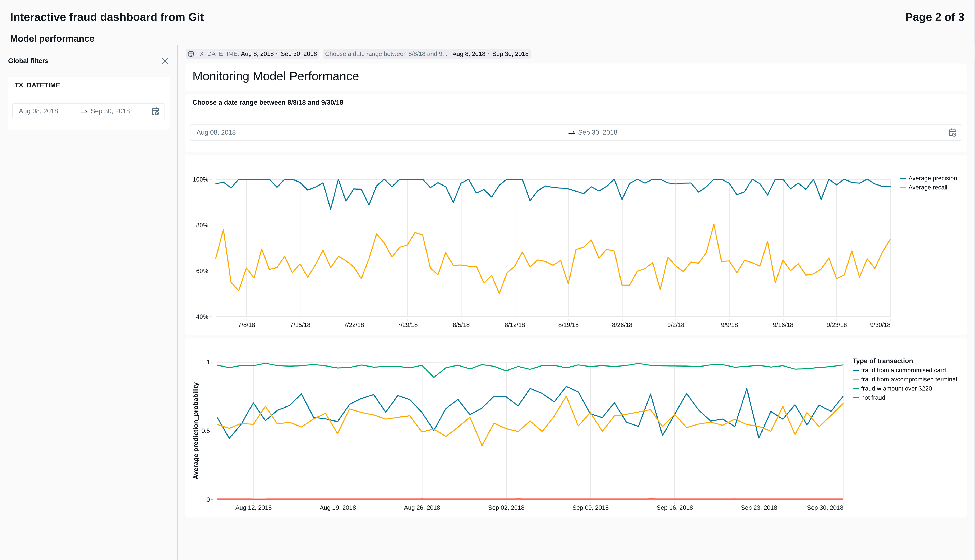
Task: Click the arrow between main date range dates
Action: pyautogui.click(x=572, y=133)
